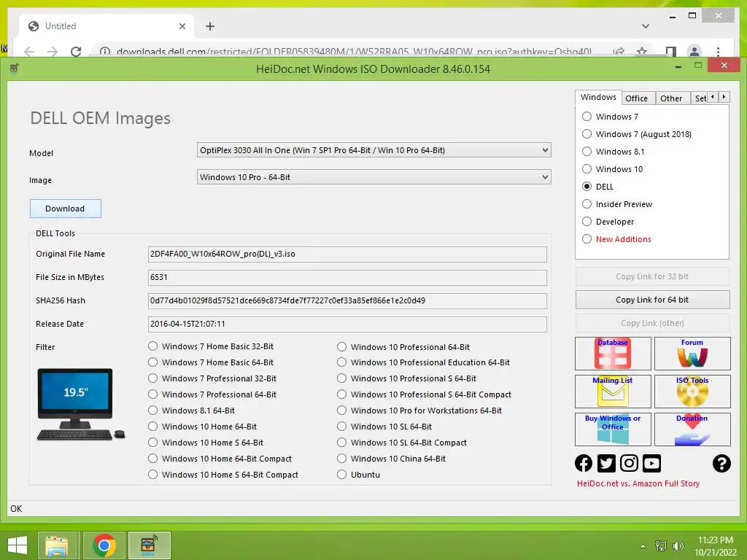The width and height of the screenshot is (747, 560).
Task: Open a new Chrome tab
Action: tap(210, 26)
